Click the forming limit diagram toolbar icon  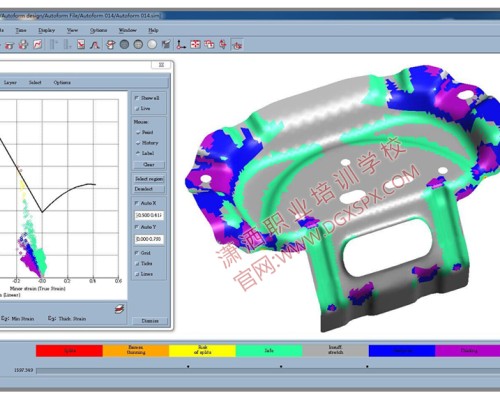[x=81, y=44]
